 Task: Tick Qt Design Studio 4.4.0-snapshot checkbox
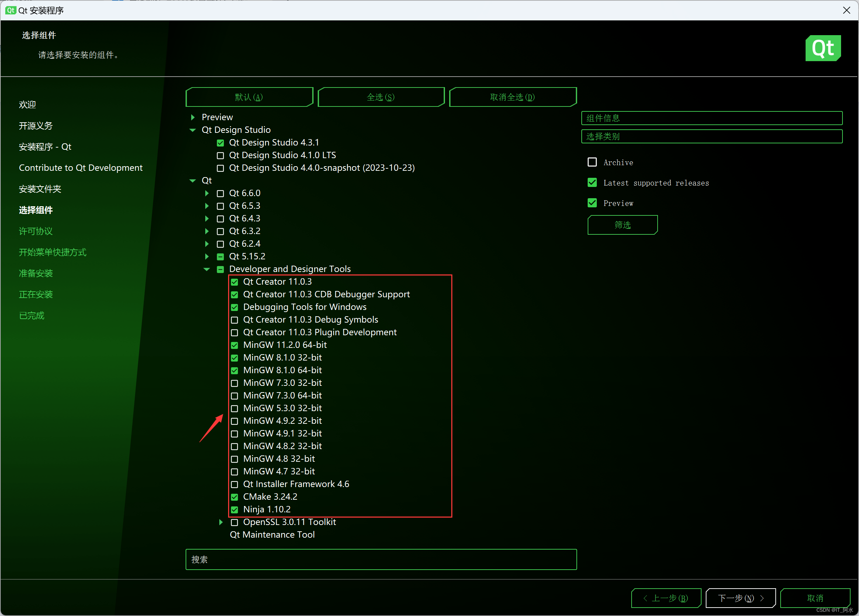(220, 168)
